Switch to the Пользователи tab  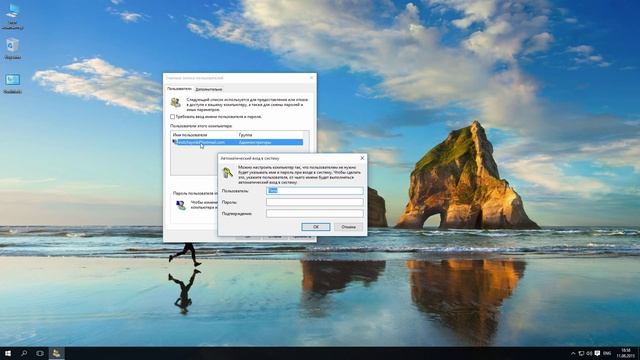[x=179, y=89]
